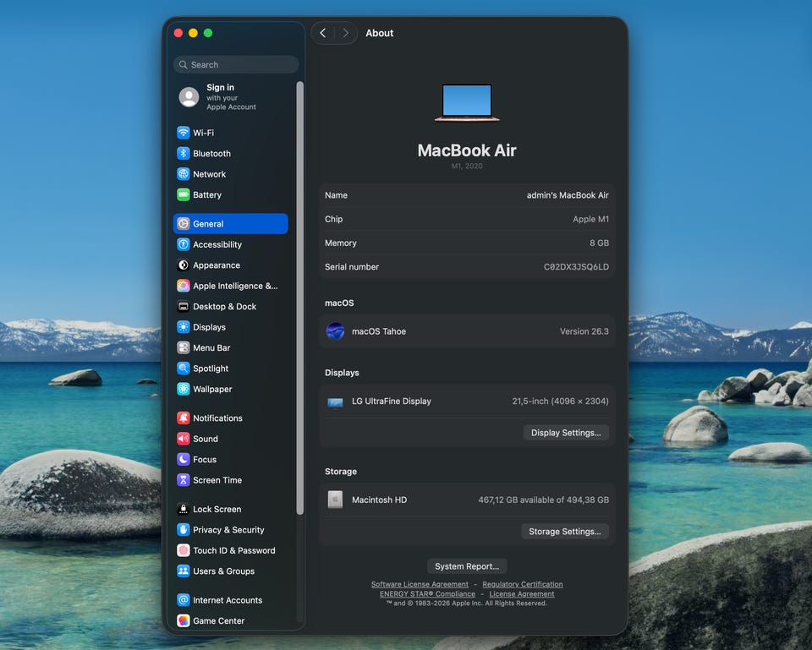
Task: Open the System Report button
Action: coord(467,566)
